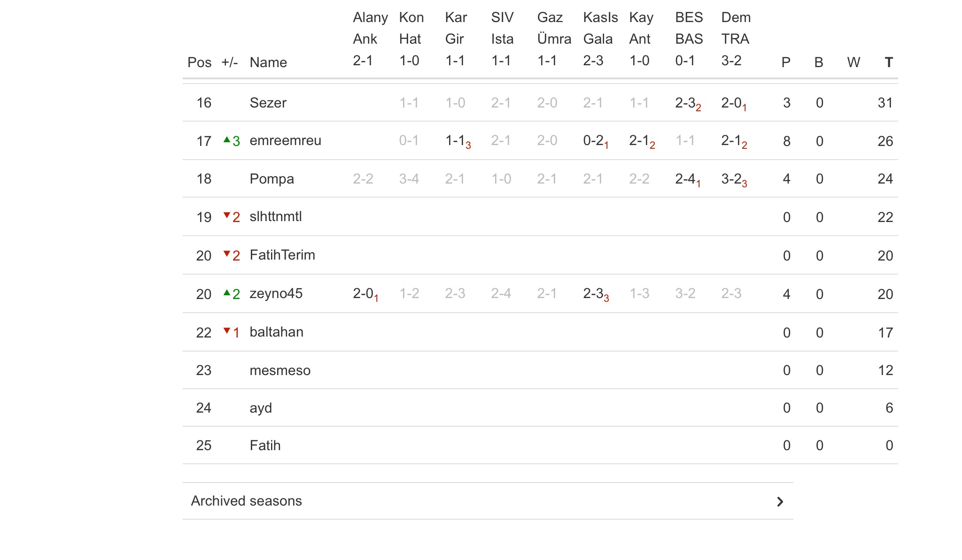
Task: Click the KasIs Gala 2-3 match header
Action: [600, 39]
